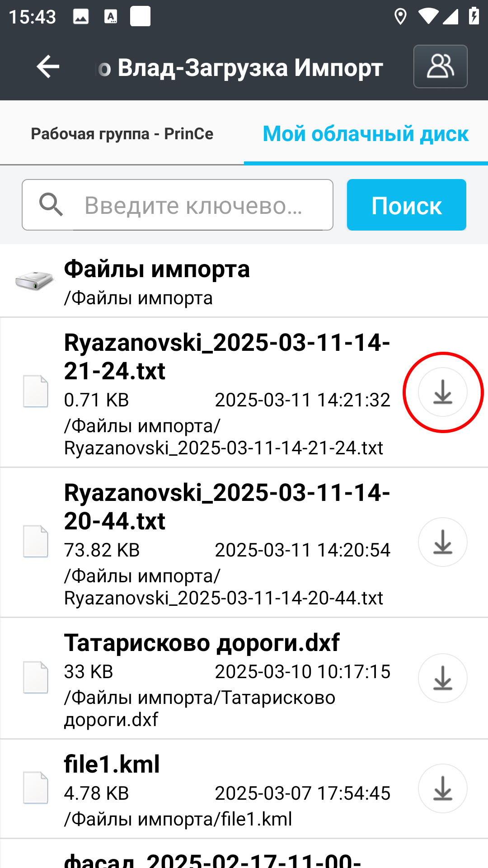Click document icon of Татарисково дороги.dxf
The width and height of the screenshot is (488, 868).
[36, 677]
